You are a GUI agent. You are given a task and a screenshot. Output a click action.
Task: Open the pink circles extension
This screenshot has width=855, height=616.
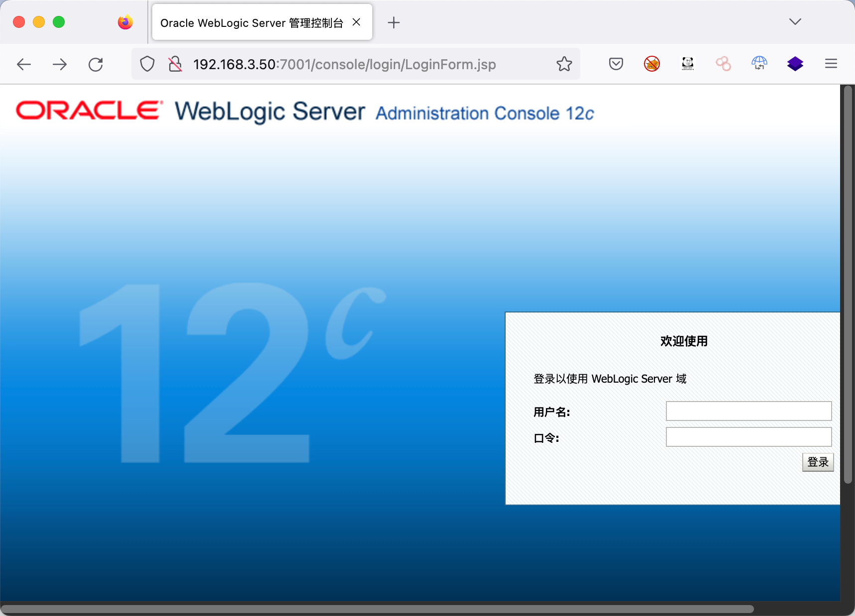723,64
